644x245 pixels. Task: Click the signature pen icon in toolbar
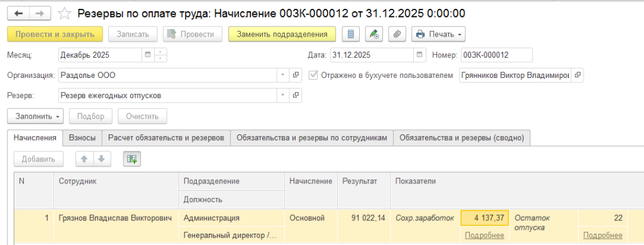coord(374,35)
